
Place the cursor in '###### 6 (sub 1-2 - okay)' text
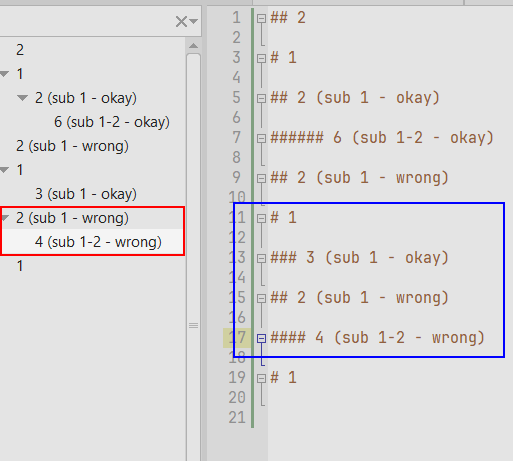[x=382, y=138]
